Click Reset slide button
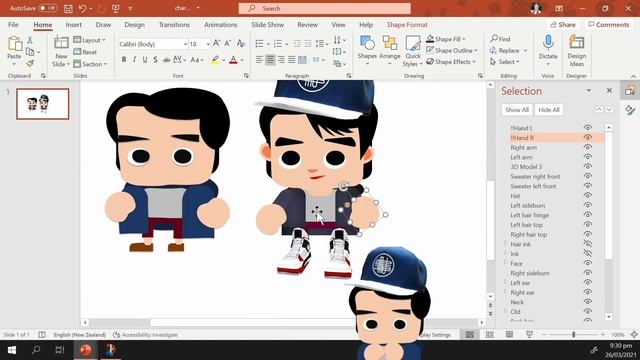Viewport: 640px width, 360px height. tap(85, 52)
